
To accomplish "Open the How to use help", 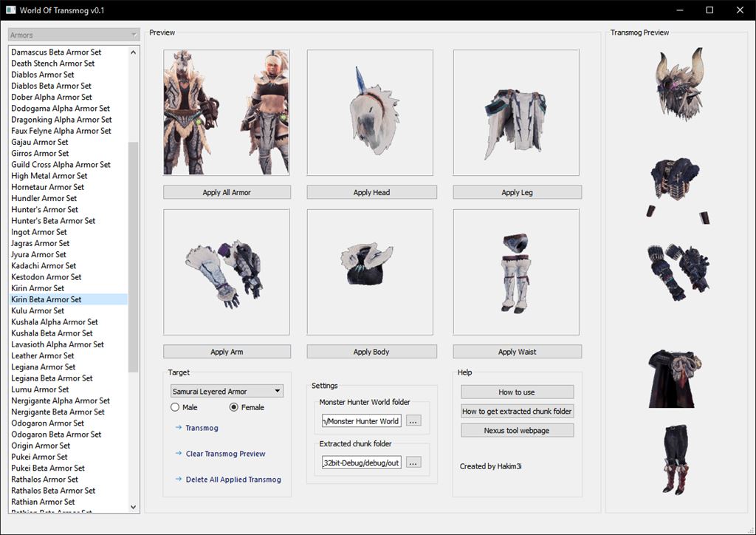I will (x=518, y=392).
